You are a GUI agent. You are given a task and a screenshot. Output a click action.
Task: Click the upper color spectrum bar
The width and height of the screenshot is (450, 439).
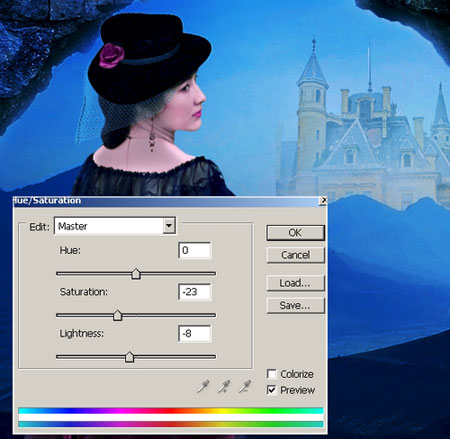coord(171,411)
